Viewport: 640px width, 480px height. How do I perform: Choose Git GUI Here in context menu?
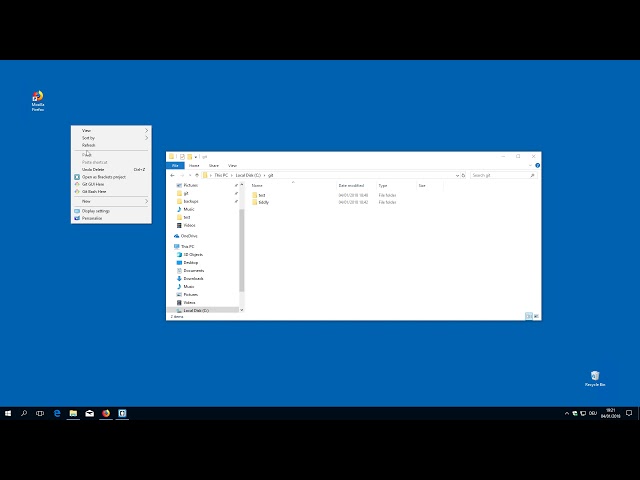click(111, 184)
